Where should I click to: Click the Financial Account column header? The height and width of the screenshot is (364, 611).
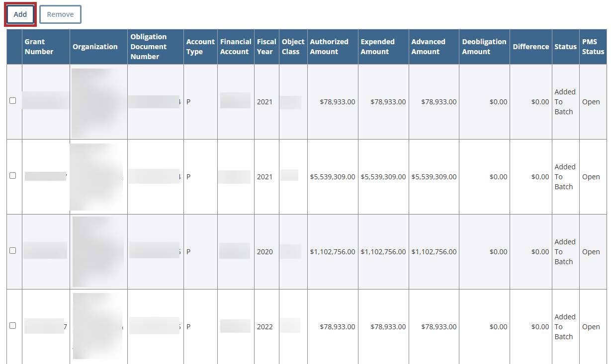(x=236, y=47)
